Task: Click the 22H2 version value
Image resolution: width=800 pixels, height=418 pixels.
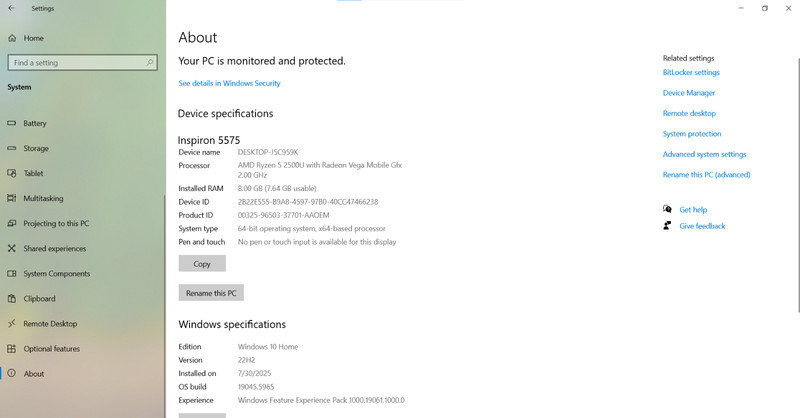Action: point(246,360)
